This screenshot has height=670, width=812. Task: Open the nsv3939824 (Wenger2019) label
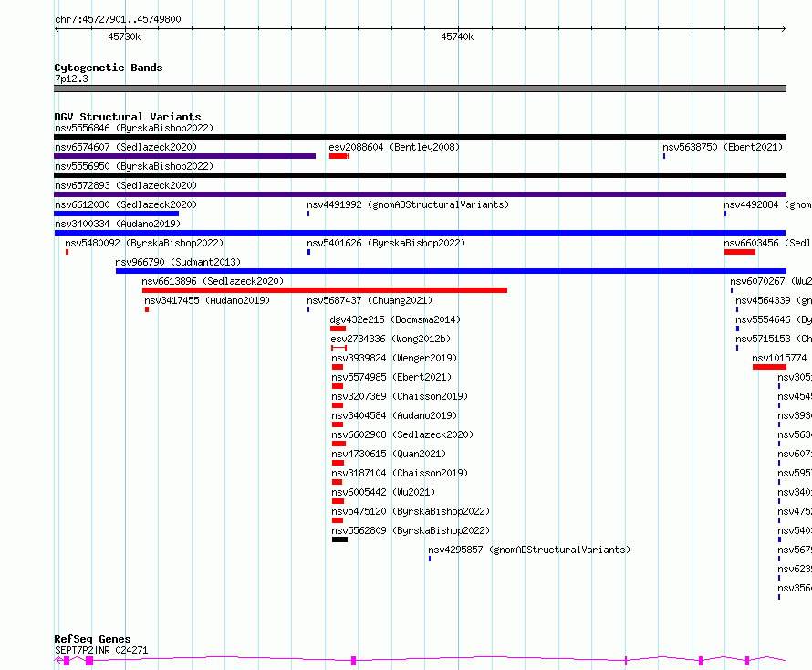(394, 358)
